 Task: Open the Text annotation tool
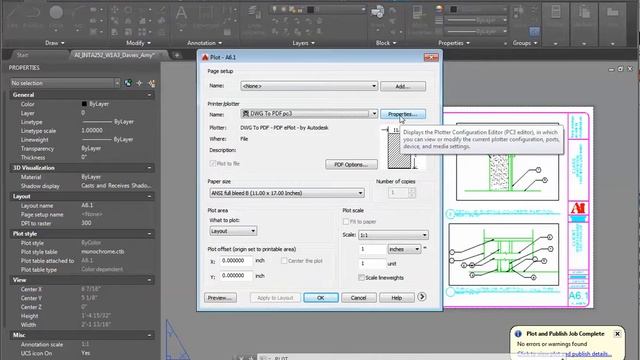[181, 16]
